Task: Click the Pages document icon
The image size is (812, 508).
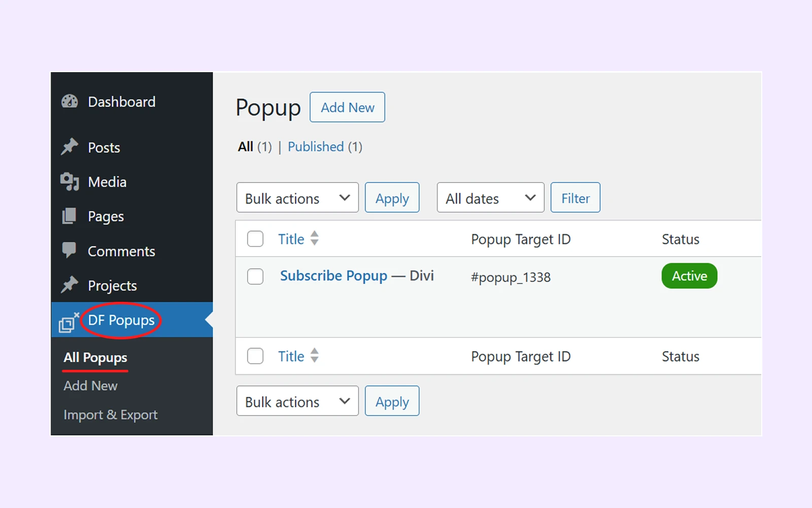Action: click(x=70, y=216)
